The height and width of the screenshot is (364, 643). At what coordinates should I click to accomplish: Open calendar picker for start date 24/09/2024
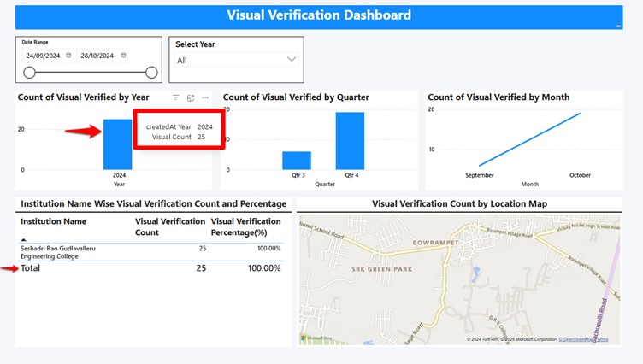(x=68, y=56)
